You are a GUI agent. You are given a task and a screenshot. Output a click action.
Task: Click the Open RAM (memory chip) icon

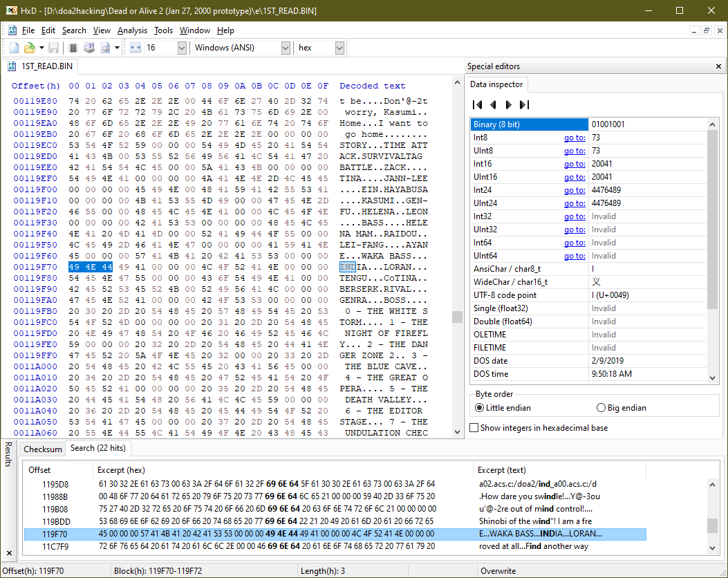pyautogui.click(x=73, y=48)
